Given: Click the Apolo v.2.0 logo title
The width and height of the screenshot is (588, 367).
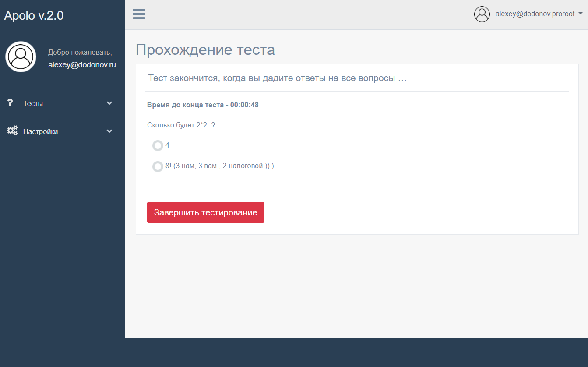Looking at the screenshot, I should tap(34, 15).
